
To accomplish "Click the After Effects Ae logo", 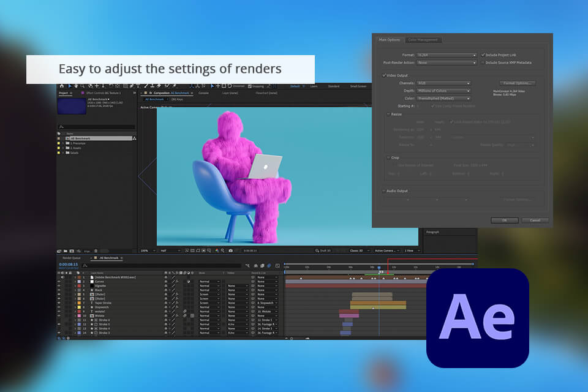I will (478, 318).
